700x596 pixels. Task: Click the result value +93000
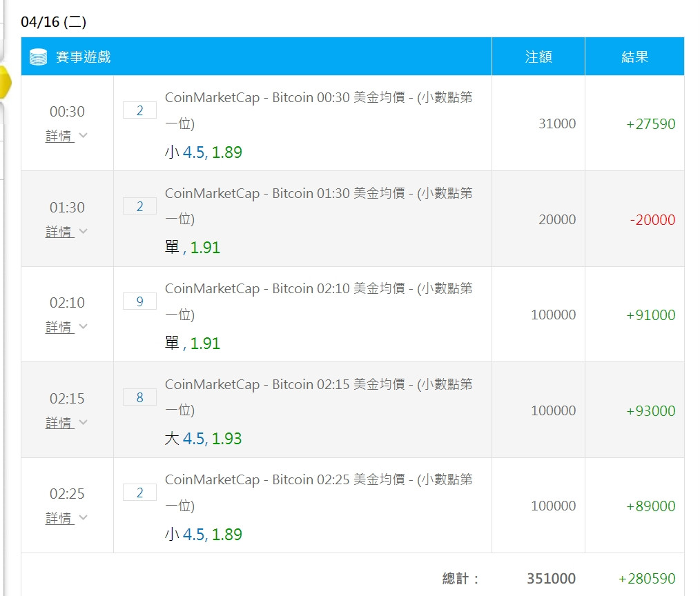(x=650, y=411)
